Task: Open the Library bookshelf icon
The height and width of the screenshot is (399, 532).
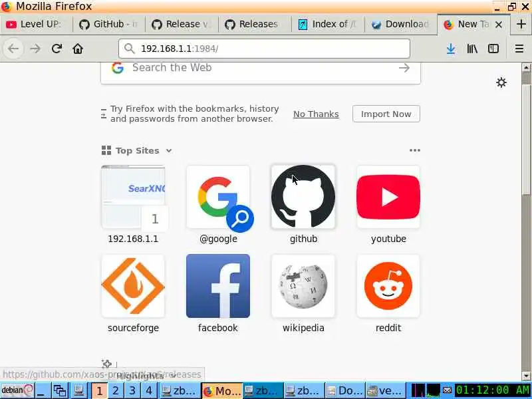Action: click(x=472, y=49)
